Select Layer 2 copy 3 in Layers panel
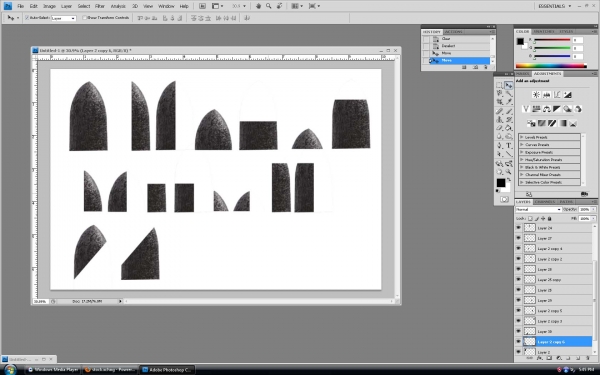The width and height of the screenshot is (600, 375). click(553, 321)
